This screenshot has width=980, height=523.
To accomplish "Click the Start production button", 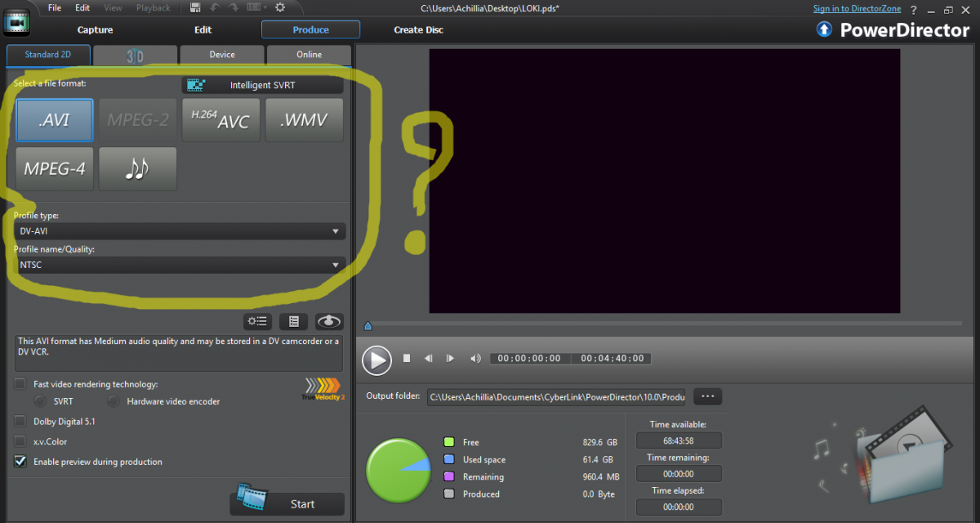I will pyautogui.click(x=287, y=503).
